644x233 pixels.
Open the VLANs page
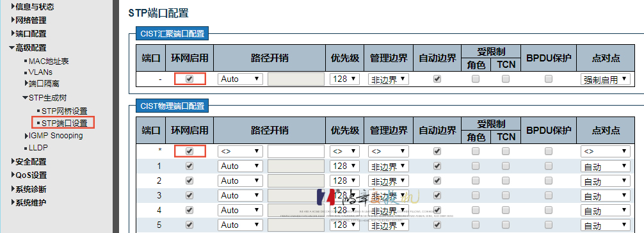point(40,72)
